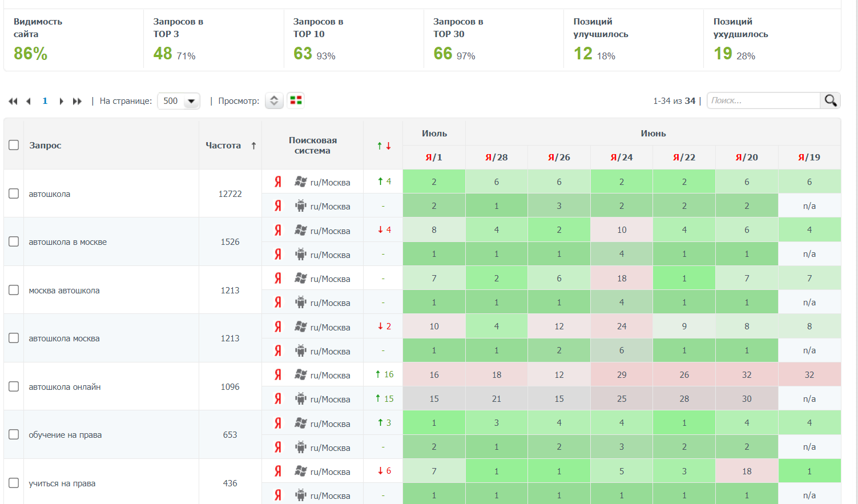This screenshot has height=504, width=858.
Task: Select all queries with header checkbox
Action: [x=14, y=145]
